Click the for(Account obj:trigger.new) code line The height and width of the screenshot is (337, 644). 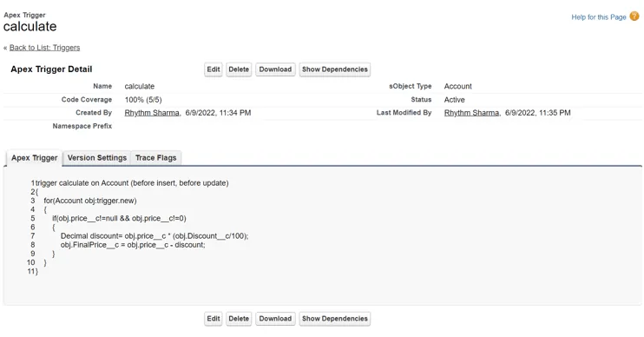click(90, 201)
